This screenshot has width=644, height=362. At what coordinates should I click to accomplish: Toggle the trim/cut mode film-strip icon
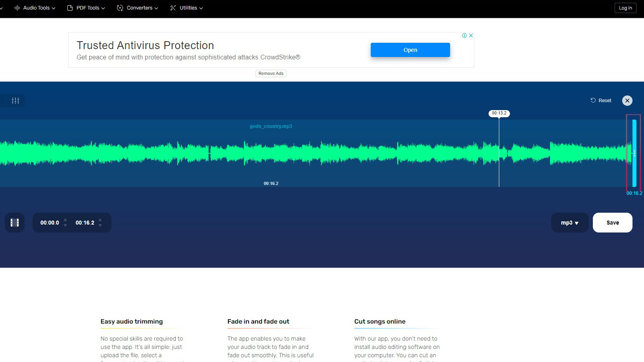[x=15, y=223]
